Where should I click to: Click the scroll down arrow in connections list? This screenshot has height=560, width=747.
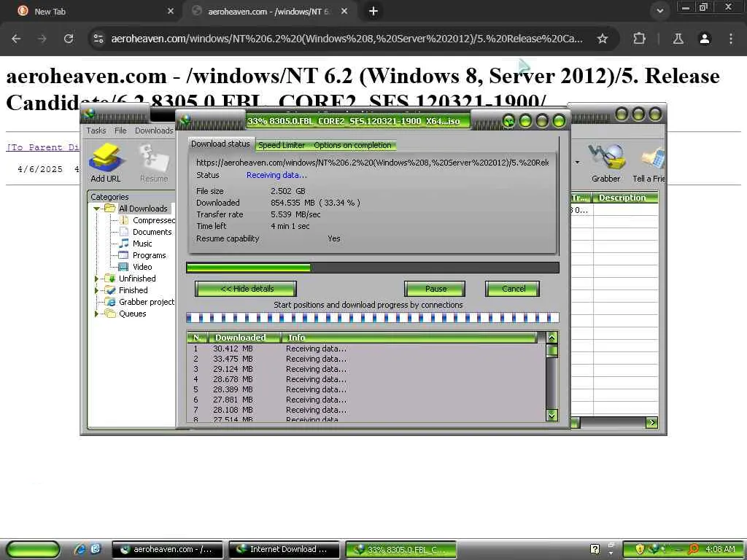pos(551,415)
